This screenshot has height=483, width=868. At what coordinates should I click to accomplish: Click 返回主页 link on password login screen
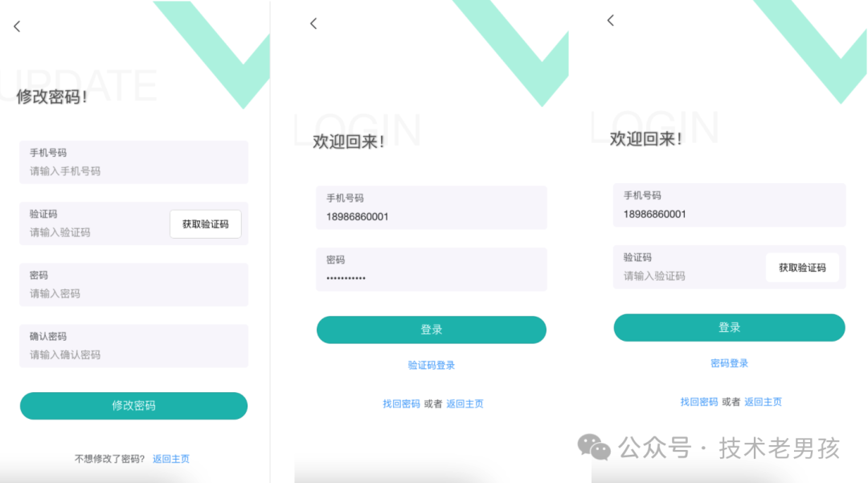click(465, 404)
